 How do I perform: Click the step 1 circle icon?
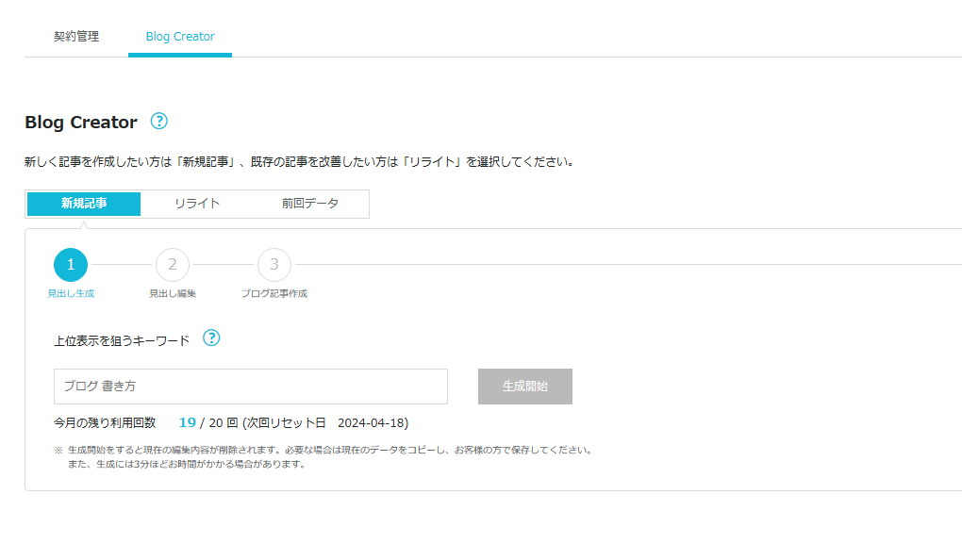coord(71,265)
